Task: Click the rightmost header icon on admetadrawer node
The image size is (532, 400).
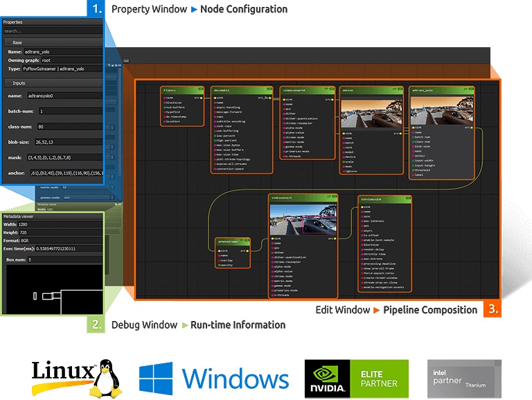Action: (247, 241)
